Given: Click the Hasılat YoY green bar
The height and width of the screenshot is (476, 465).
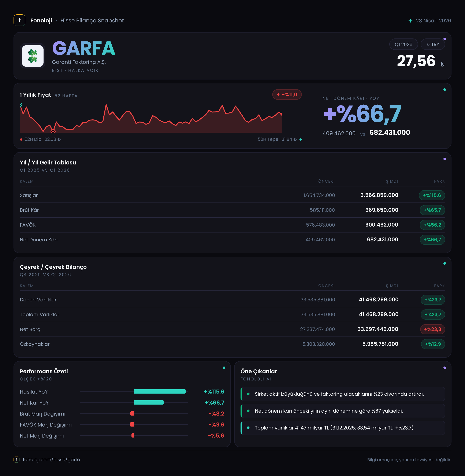Looking at the screenshot, I should (160, 391).
